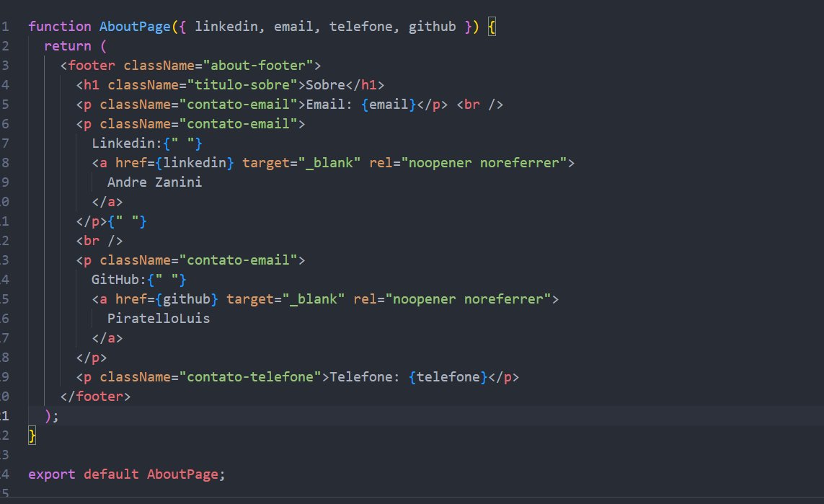Click the href={linkedin} attribute

coord(174,162)
